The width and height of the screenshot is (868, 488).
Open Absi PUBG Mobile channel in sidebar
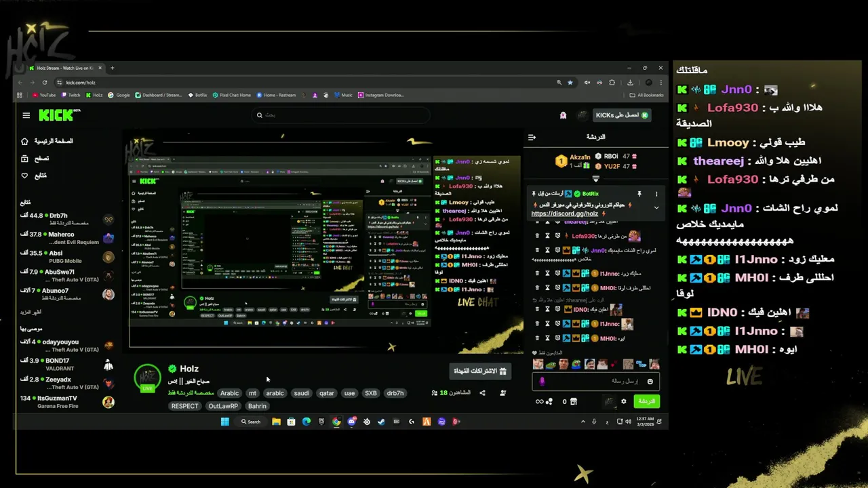point(67,257)
